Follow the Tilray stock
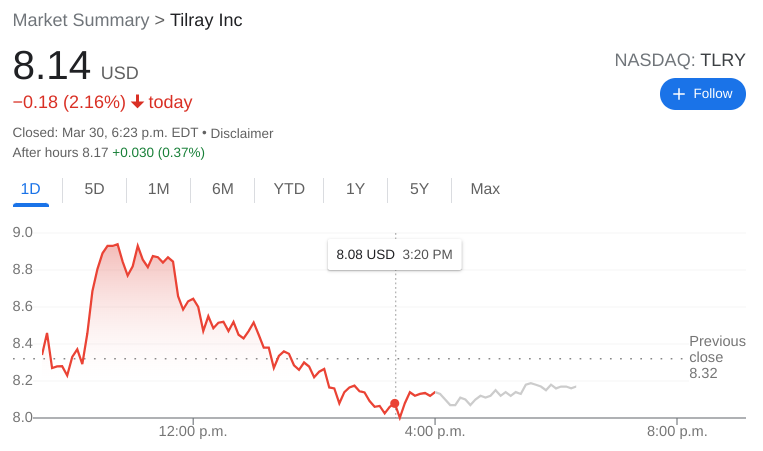This screenshot has height=451, width=763. point(702,94)
